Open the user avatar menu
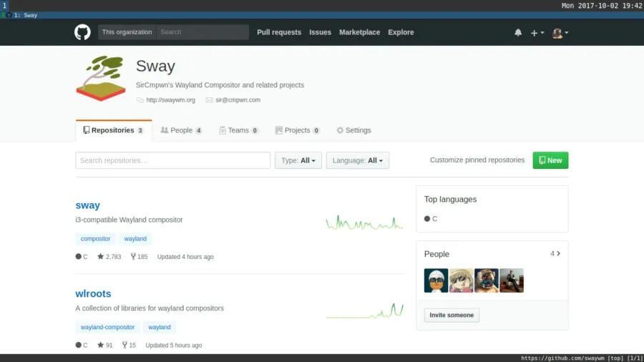644x362 pixels. [x=560, y=33]
